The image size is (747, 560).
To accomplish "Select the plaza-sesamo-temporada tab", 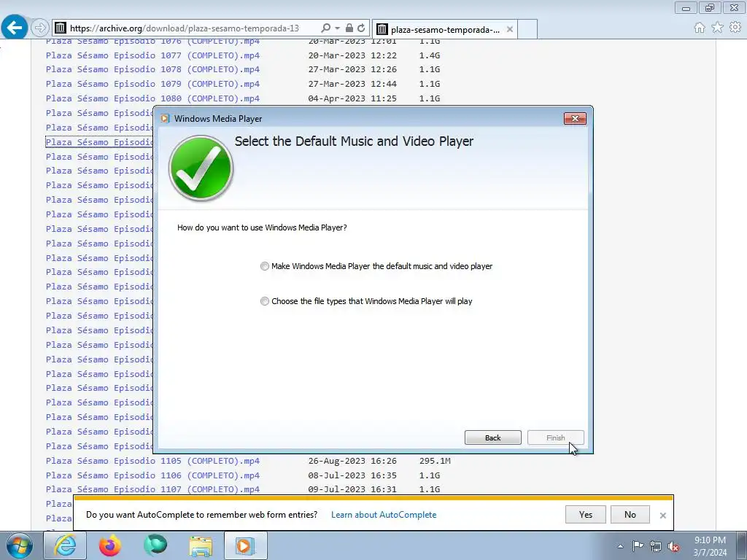I will [x=444, y=29].
